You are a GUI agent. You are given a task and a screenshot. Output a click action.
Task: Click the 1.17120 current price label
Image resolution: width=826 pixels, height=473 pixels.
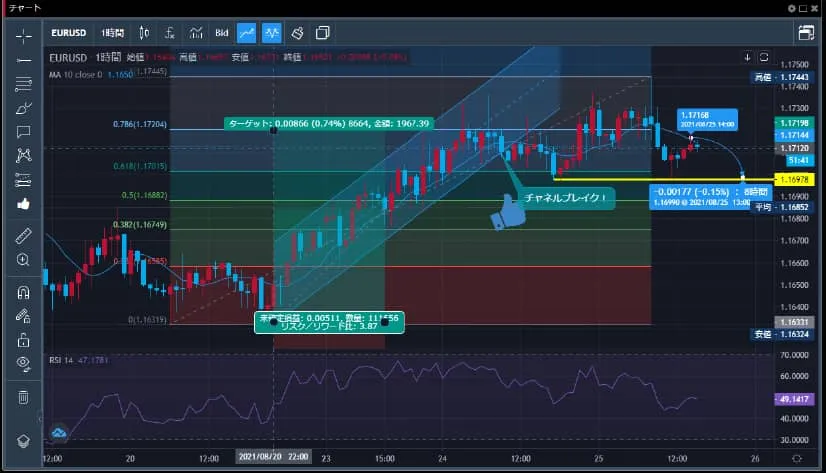794,149
